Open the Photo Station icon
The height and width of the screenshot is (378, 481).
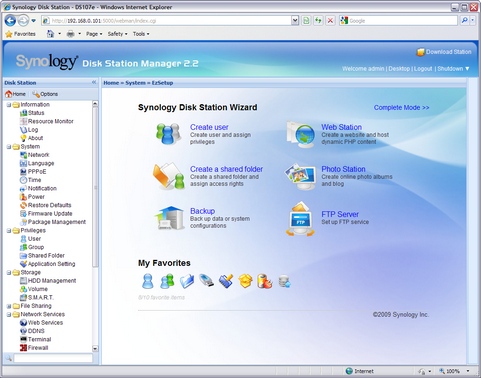pyautogui.click(x=300, y=176)
